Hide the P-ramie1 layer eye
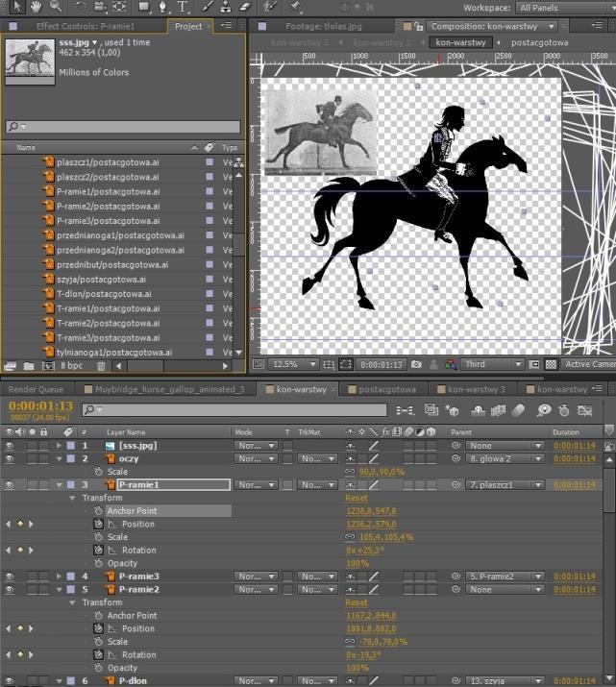Screen dimensions: 616x687 coord(10,485)
